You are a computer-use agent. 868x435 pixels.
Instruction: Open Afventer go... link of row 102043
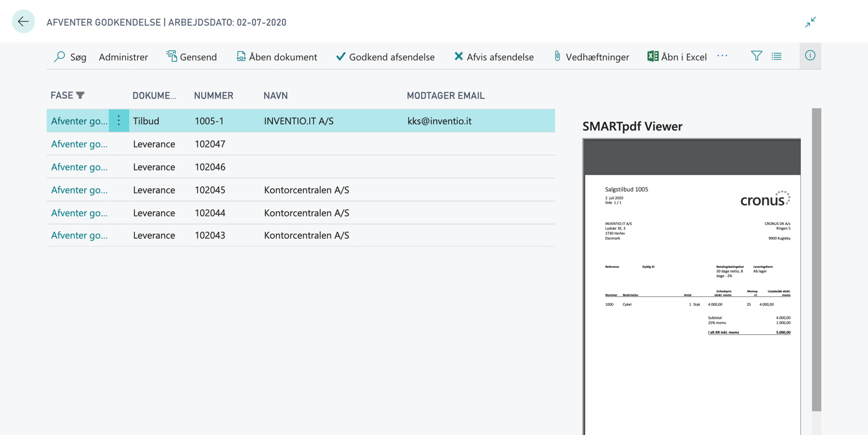(x=79, y=235)
